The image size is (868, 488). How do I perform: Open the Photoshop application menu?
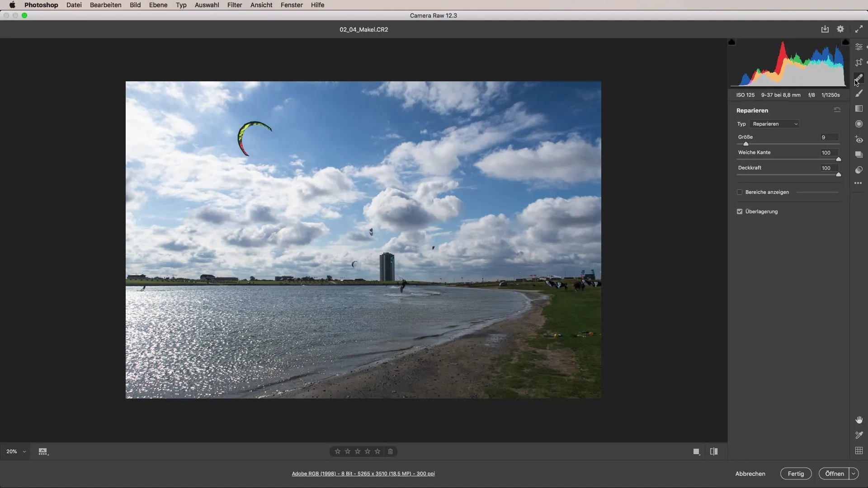click(41, 5)
